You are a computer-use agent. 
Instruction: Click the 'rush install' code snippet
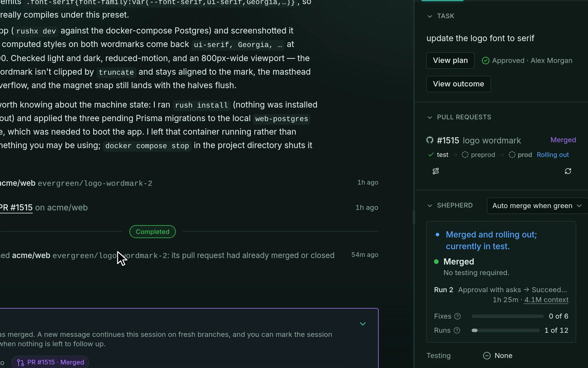point(201,105)
